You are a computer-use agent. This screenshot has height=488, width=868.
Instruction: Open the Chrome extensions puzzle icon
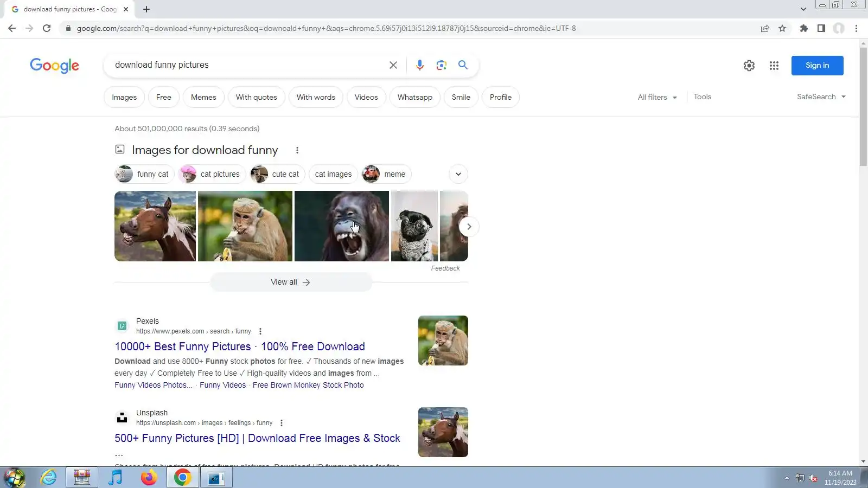click(x=804, y=28)
